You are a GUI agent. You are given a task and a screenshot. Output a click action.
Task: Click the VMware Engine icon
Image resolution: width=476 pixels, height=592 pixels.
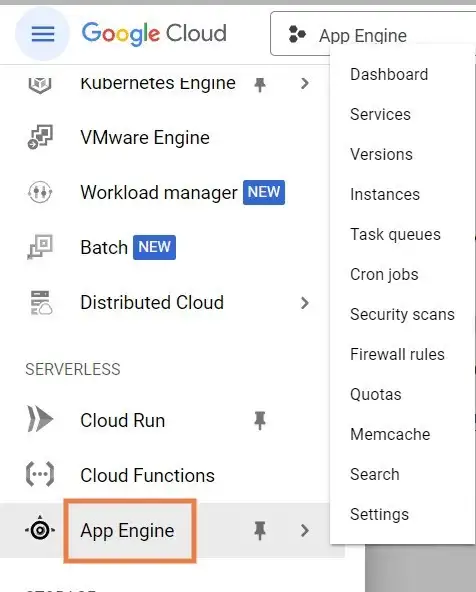[40, 137]
